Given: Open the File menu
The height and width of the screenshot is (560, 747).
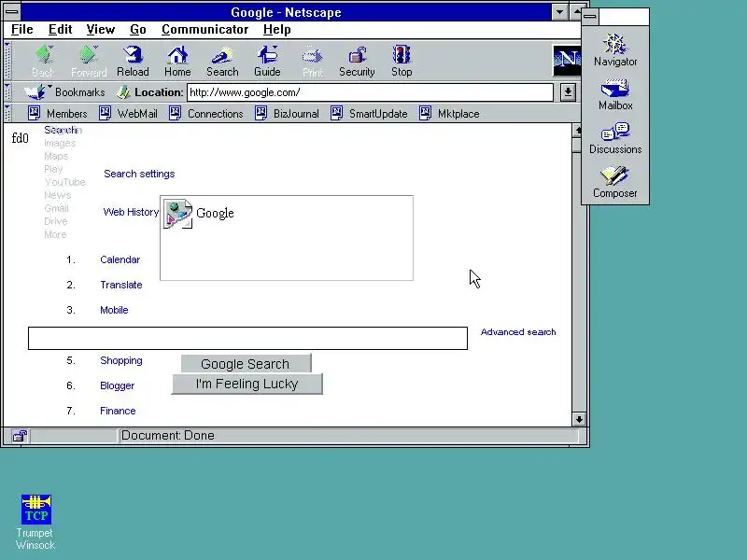Looking at the screenshot, I should pos(21,30).
